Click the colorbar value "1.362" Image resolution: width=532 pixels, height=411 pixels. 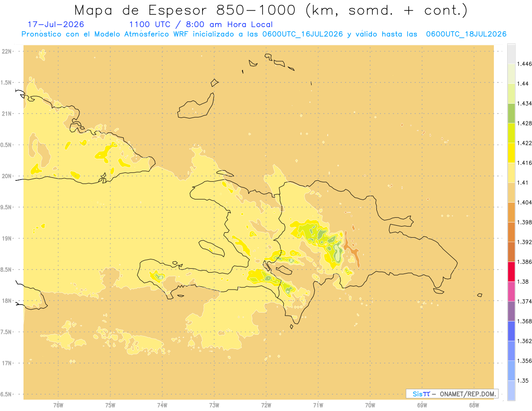point(524,341)
